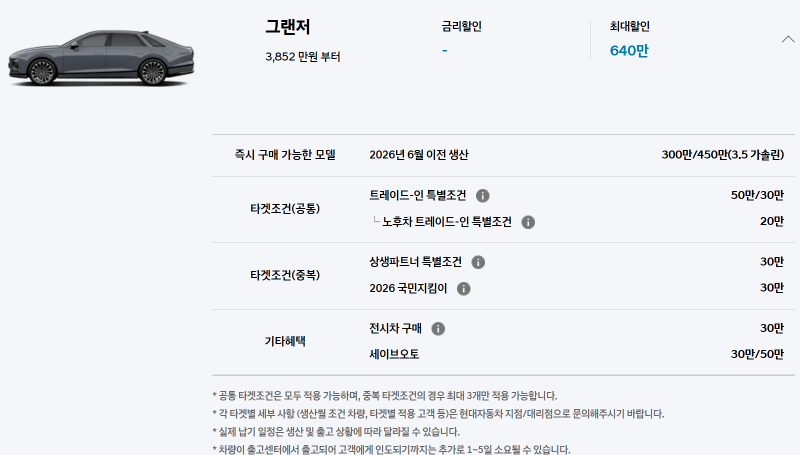Click the 노후차 트레이드-인 특별조건 text
800x455 pixels.
[x=447, y=222]
